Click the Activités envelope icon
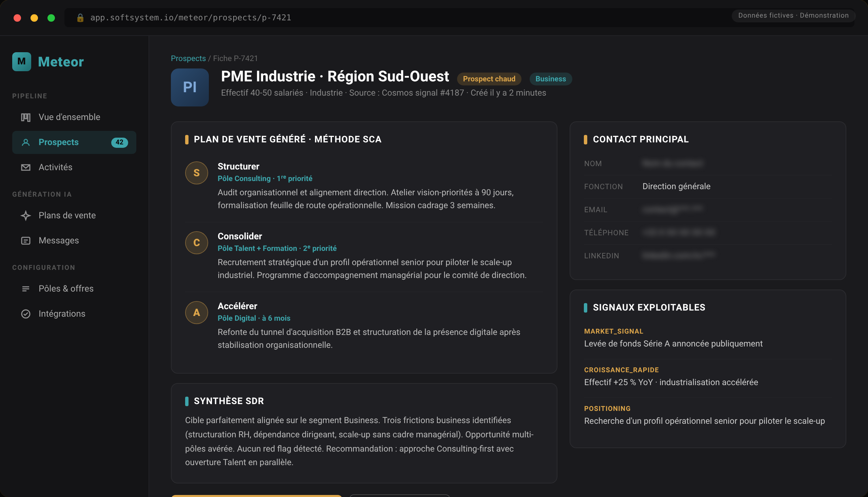This screenshot has height=497, width=868. (x=26, y=167)
